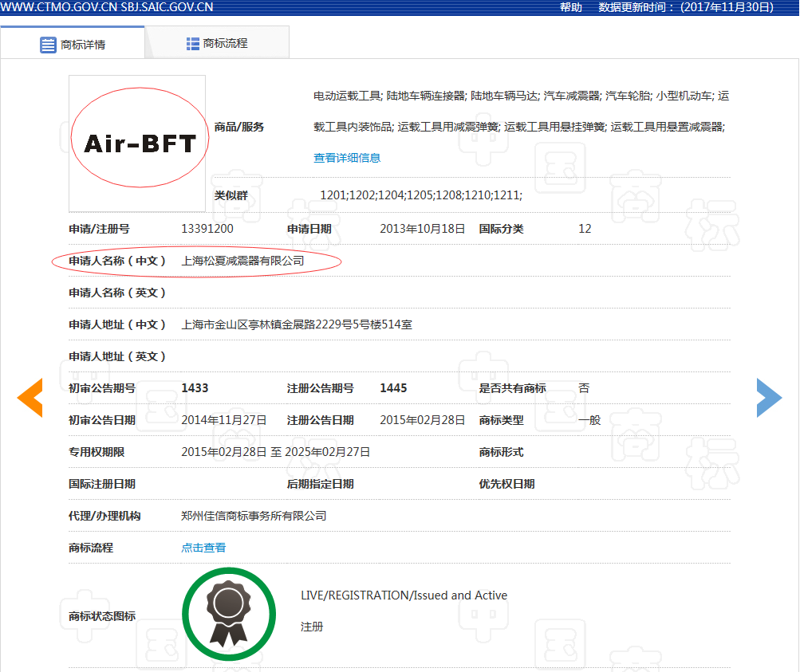This screenshot has width=800, height=672.
Task: Select agency name 郑州佳信商标事务所有限公司
Action: pos(255,515)
